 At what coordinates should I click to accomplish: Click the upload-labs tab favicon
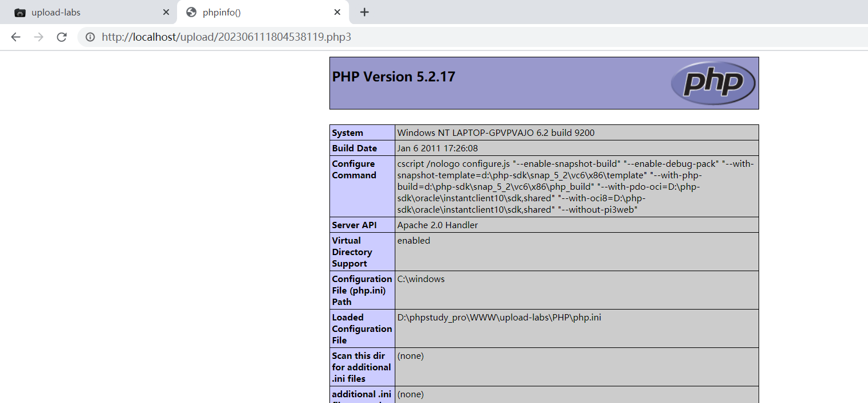pyautogui.click(x=20, y=12)
